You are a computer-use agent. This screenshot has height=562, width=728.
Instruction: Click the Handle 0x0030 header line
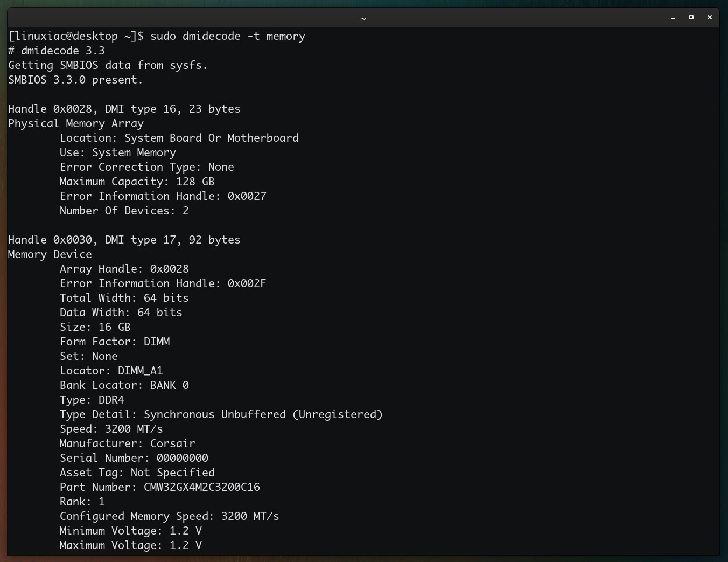tap(124, 240)
